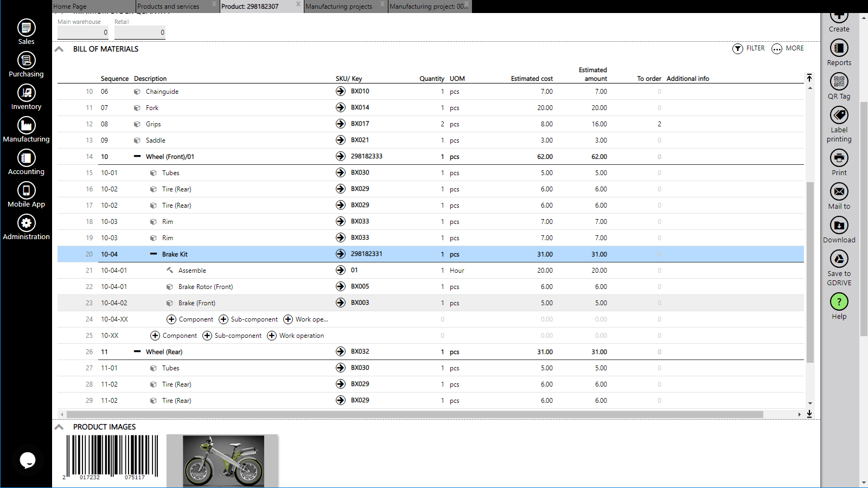The image size is (868, 488).
Task: Open the Accounting module
Action: [x=26, y=162]
